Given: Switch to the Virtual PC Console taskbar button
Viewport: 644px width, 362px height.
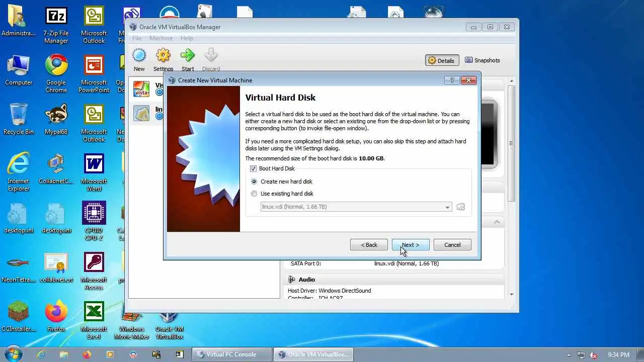Looking at the screenshot, I should click(231, 354).
